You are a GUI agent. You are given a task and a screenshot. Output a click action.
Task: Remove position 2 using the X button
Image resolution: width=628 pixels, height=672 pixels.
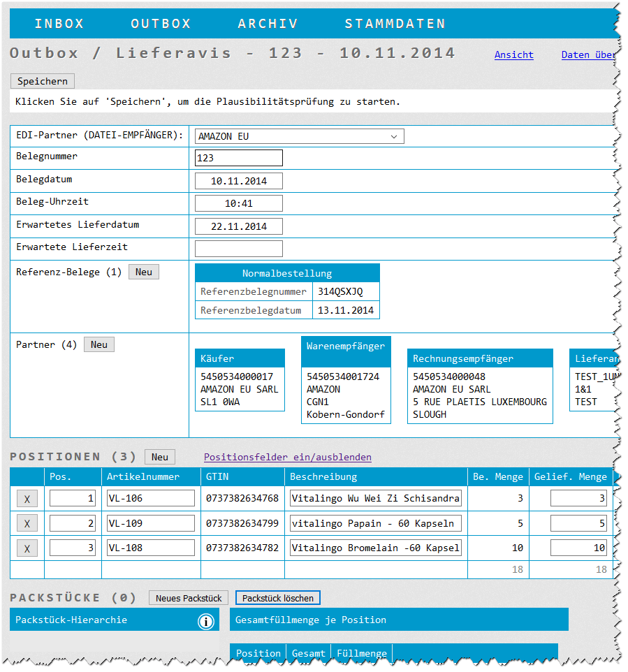[x=27, y=524]
